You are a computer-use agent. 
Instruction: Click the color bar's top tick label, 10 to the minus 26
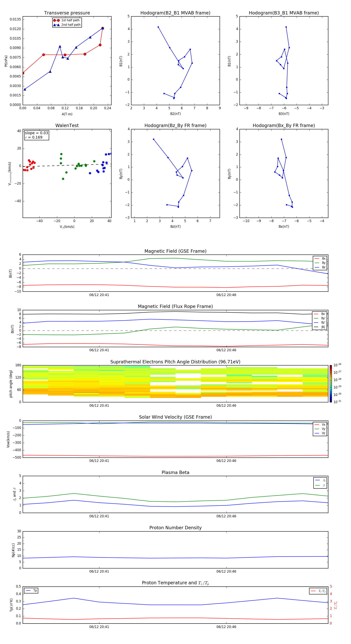tap(337, 365)
